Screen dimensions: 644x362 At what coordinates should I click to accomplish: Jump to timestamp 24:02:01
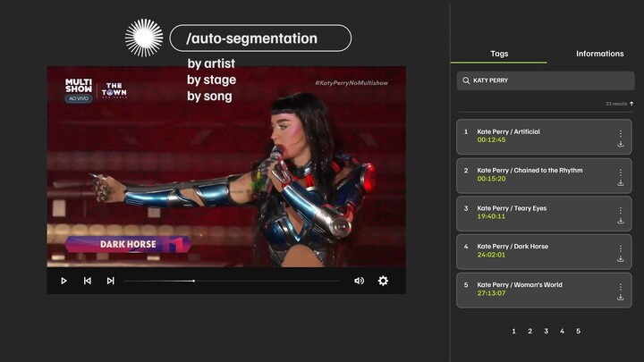(x=491, y=255)
